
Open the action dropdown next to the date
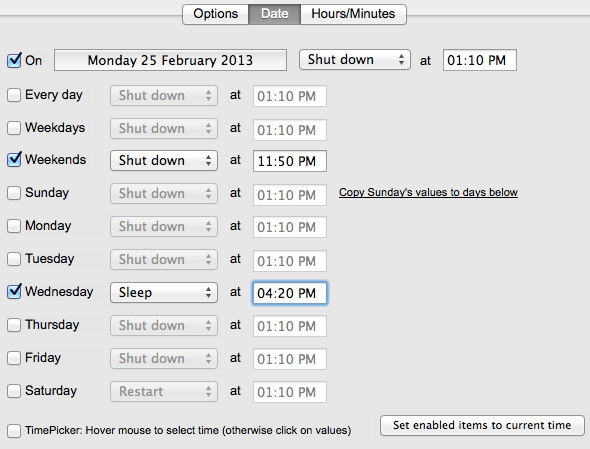[354, 60]
